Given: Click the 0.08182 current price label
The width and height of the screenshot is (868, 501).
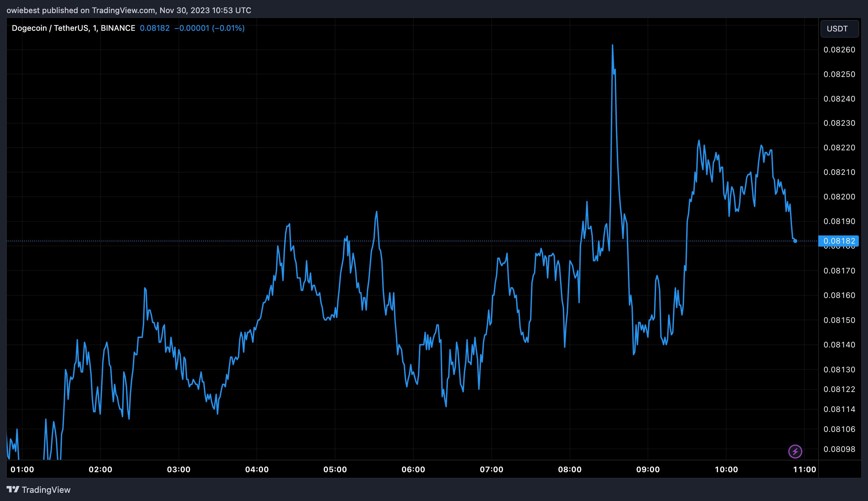Looking at the screenshot, I should pos(839,241).
